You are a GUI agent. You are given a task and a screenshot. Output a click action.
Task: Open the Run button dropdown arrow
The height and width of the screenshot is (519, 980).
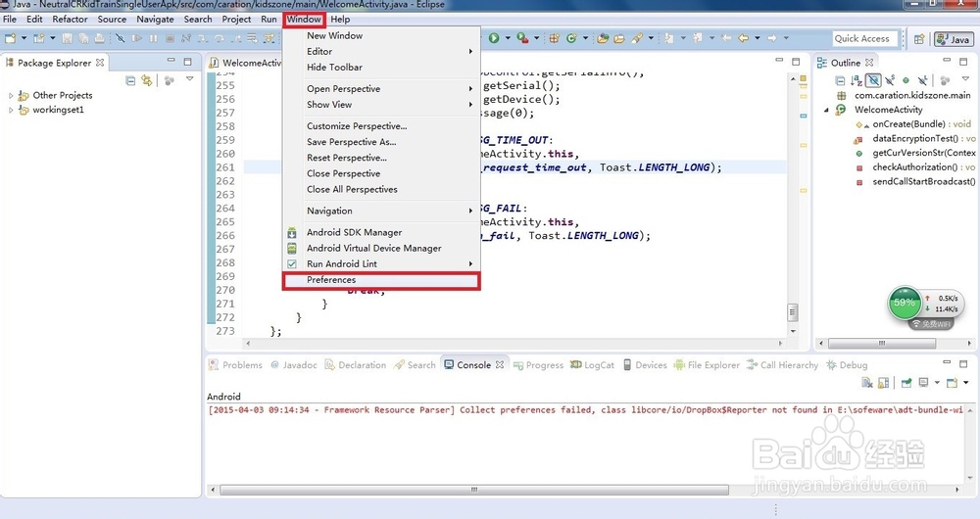click(x=508, y=39)
